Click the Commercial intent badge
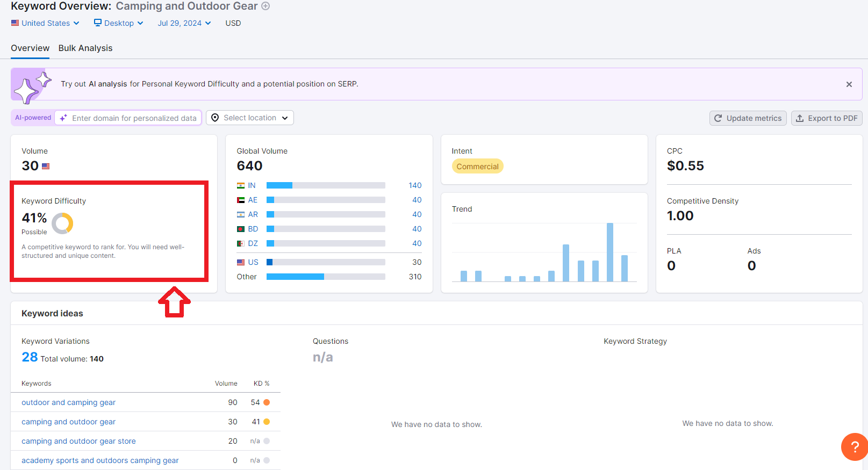 478,167
